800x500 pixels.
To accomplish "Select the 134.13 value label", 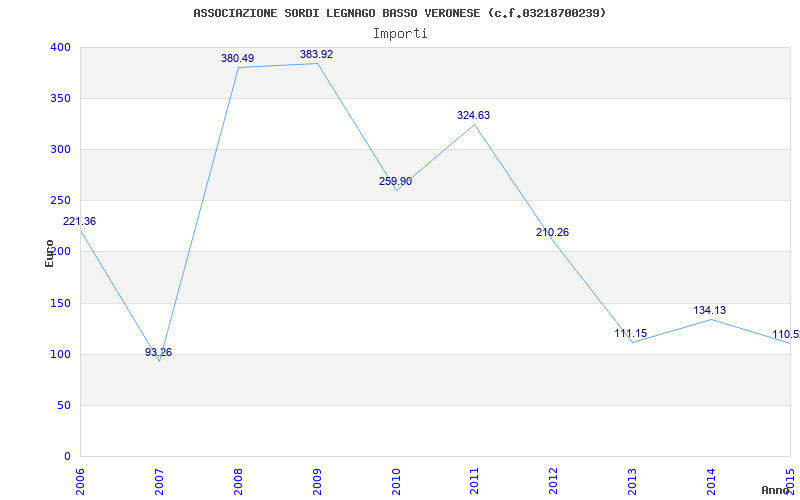I will 709,310.
